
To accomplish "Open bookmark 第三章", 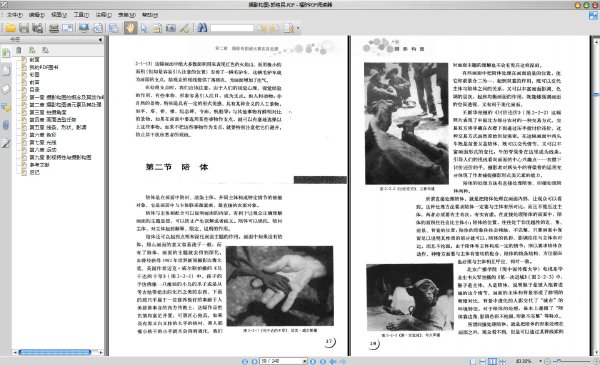I will click(x=48, y=112).
